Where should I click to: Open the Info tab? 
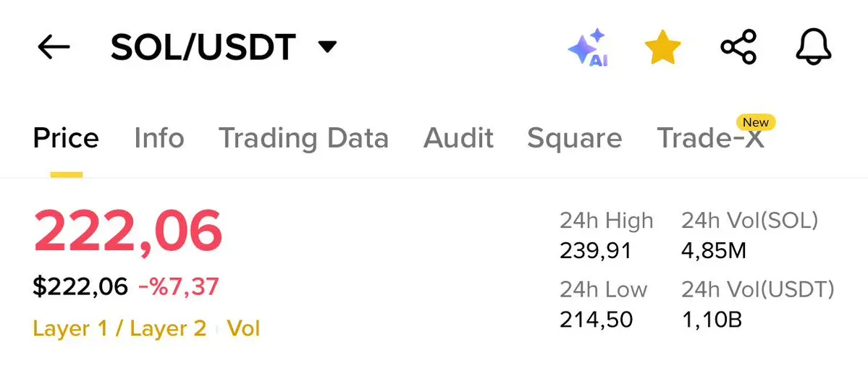tap(159, 137)
